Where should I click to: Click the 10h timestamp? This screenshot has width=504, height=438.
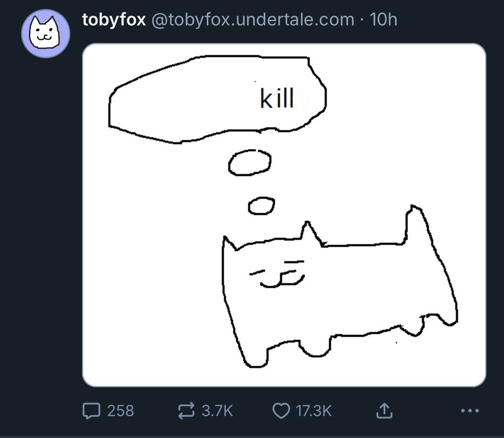[383, 19]
